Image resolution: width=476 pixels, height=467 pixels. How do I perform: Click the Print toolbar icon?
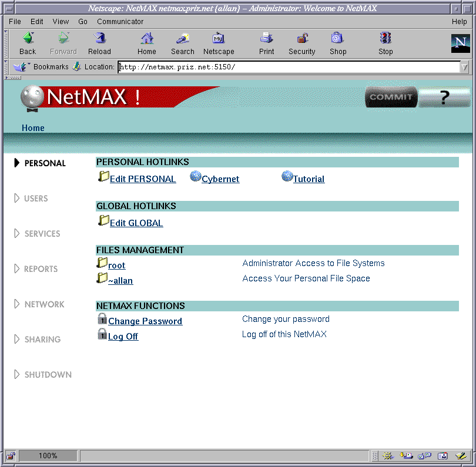click(x=266, y=39)
